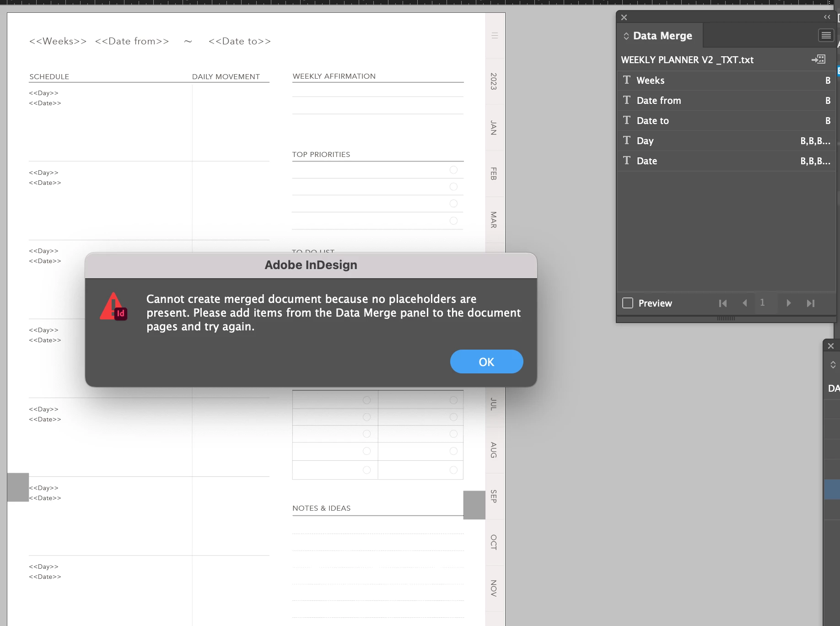Click the MAR side tab

(494, 220)
